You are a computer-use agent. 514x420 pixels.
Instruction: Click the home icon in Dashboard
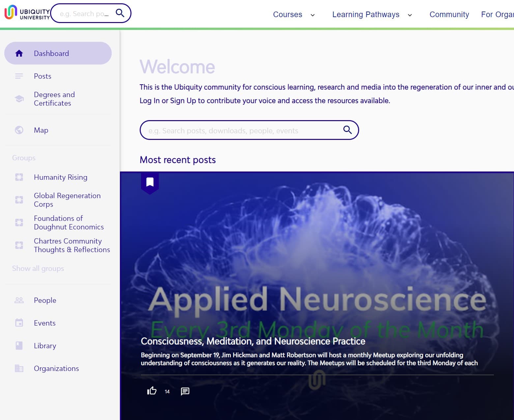19,53
